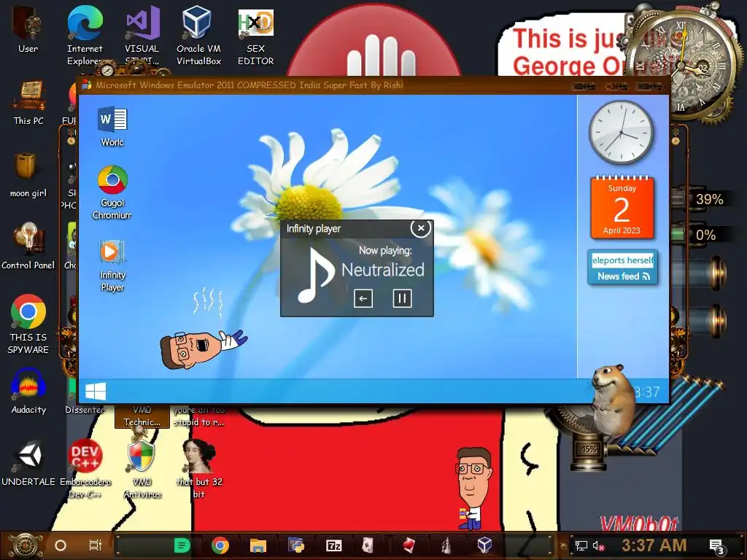Open VirtualBox from the taskbar
Screen dimensions: 747x560
(484, 545)
